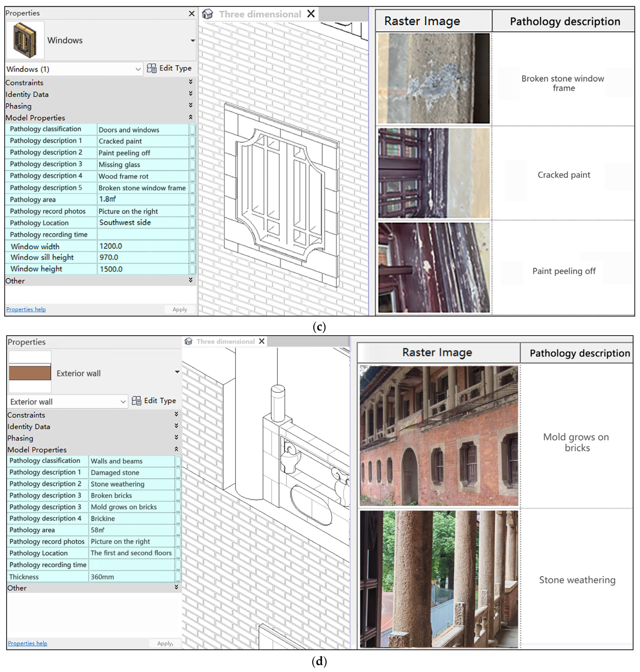The height and width of the screenshot is (672, 640).
Task: Click the 3D view icon on lower tab
Action: point(188,341)
